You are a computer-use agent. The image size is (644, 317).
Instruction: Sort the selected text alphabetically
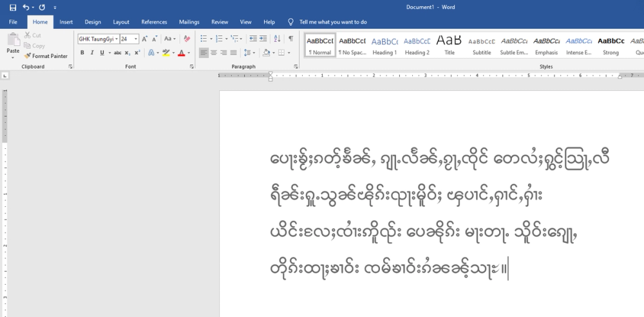(277, 39)
